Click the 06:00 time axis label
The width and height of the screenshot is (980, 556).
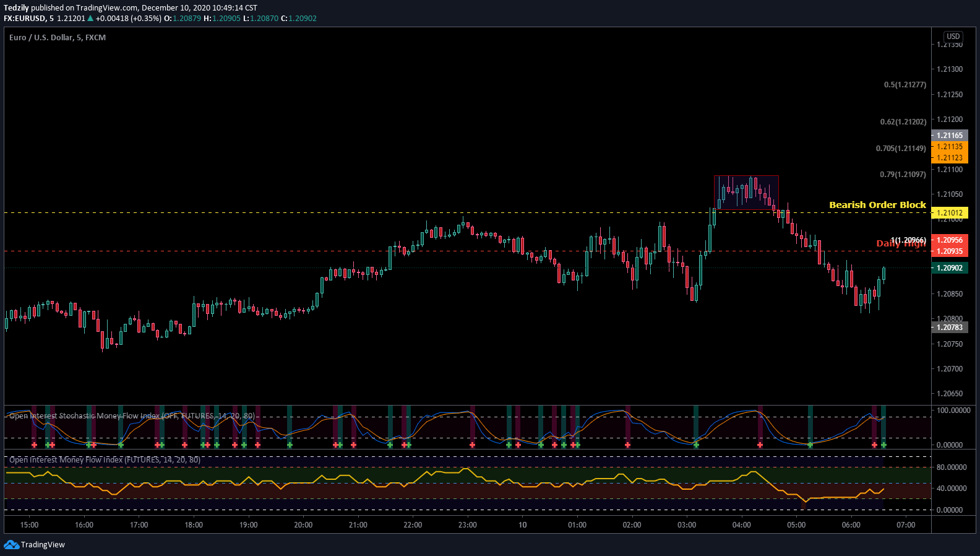click(851, 525)
